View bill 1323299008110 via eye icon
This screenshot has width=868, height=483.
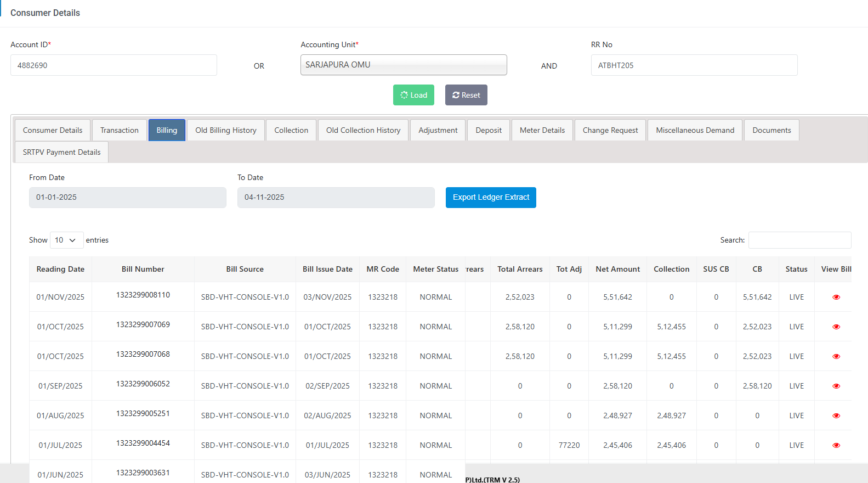pos(836,297)
